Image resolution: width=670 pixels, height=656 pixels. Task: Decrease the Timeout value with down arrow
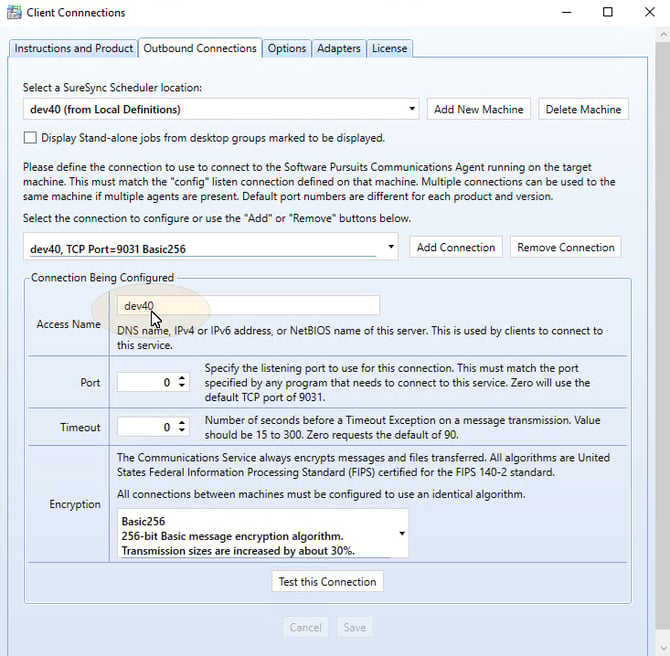182,430
